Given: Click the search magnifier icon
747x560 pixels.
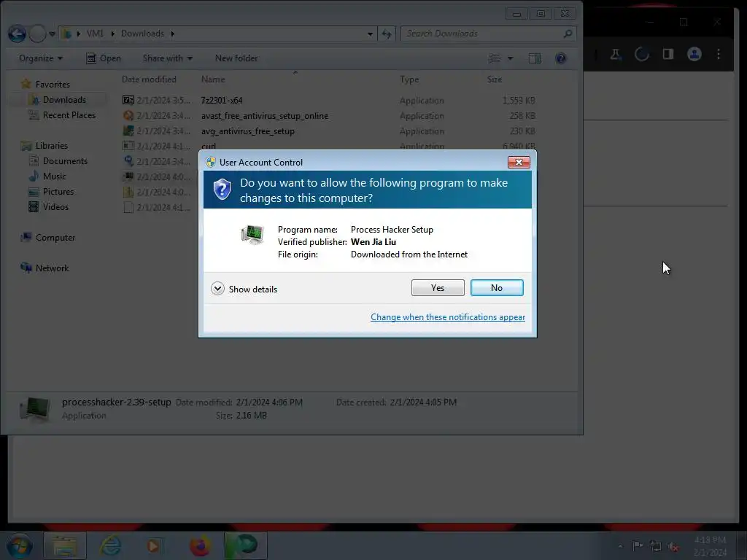Looking at the screenshot, I should click(568, 34).
